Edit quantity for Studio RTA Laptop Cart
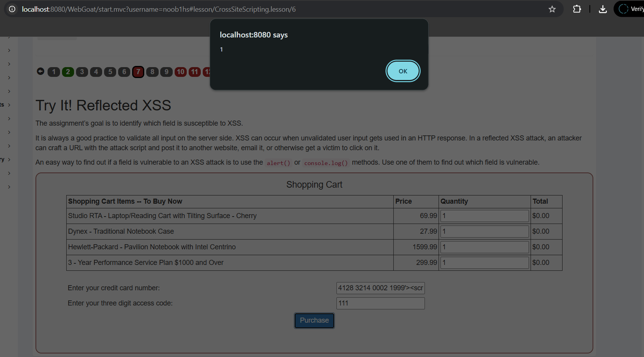The image size is (644, 357). [x=485, y=216]
